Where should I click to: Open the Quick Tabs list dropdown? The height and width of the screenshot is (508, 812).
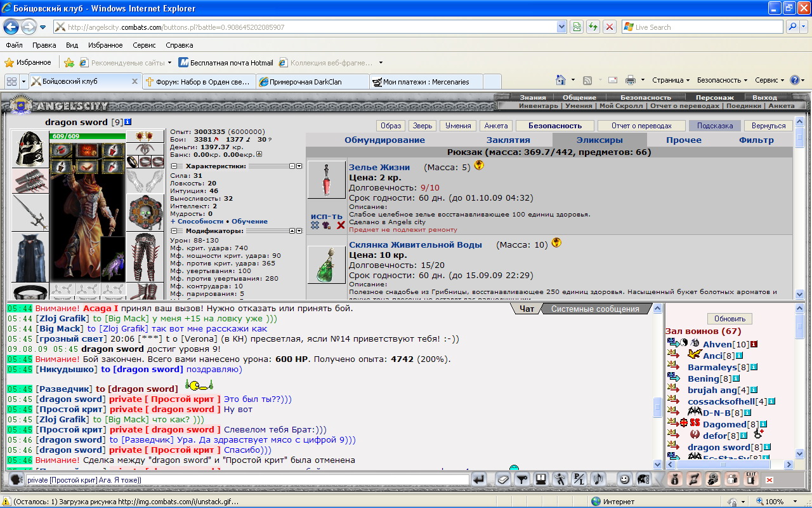24,81
